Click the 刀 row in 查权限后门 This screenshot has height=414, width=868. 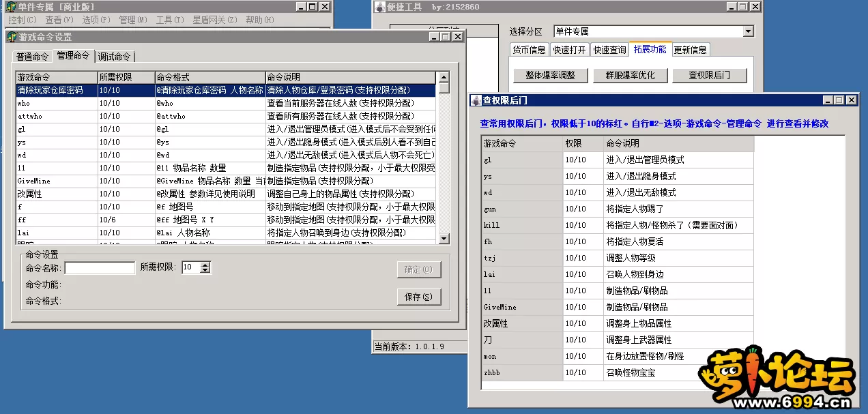pos(618,340)
